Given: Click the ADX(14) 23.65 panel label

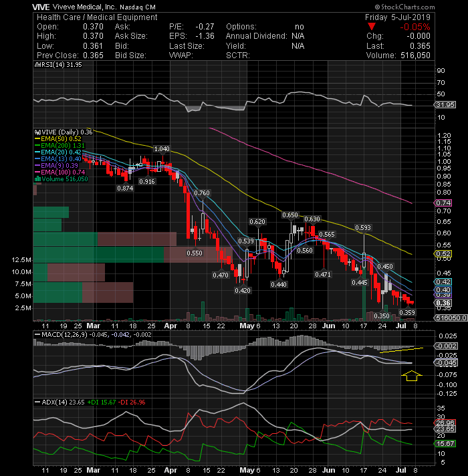Looking at the screenshot, I should (x=63, y=402).
